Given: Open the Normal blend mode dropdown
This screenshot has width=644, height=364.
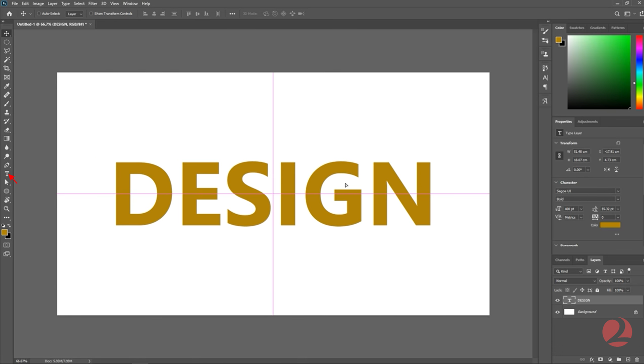Looking at the screenshot, I should tap(575, 281).
